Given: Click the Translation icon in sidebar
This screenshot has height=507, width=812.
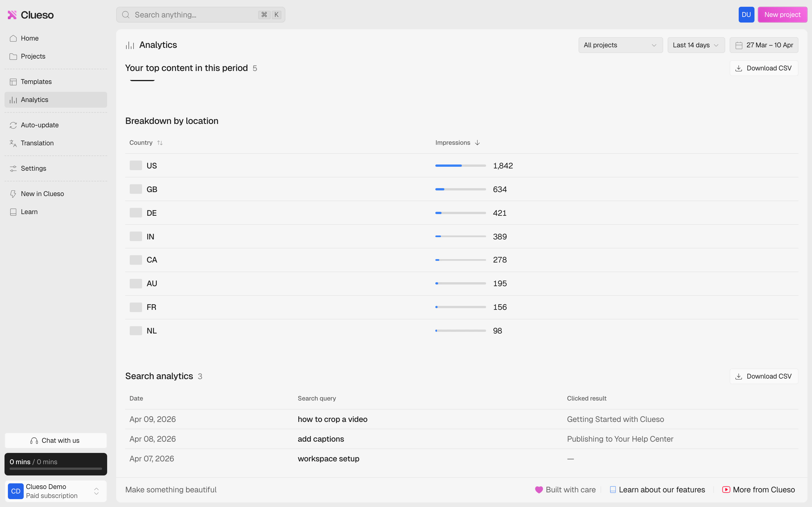Looking at the screenshot, I should pos(13,143).
